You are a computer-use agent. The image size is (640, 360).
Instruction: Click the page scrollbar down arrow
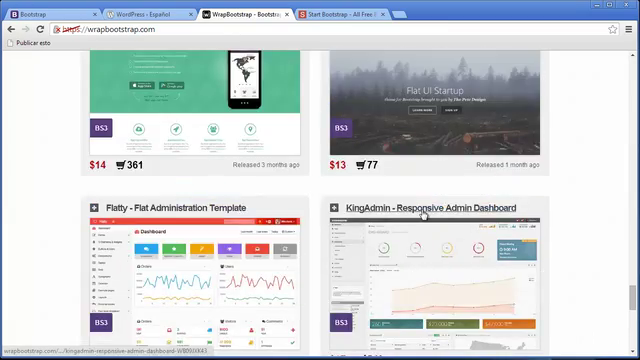[633, 351]
